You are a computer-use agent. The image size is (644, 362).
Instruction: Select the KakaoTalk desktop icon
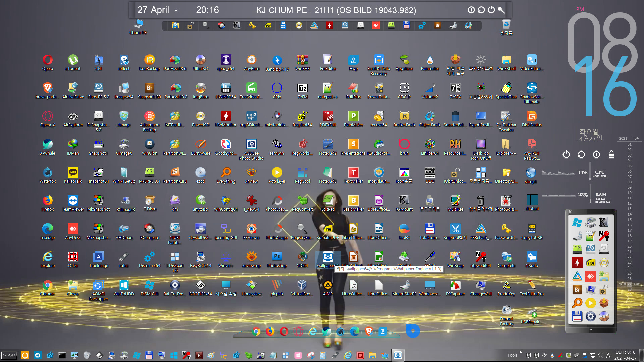[x=73, y=175]
